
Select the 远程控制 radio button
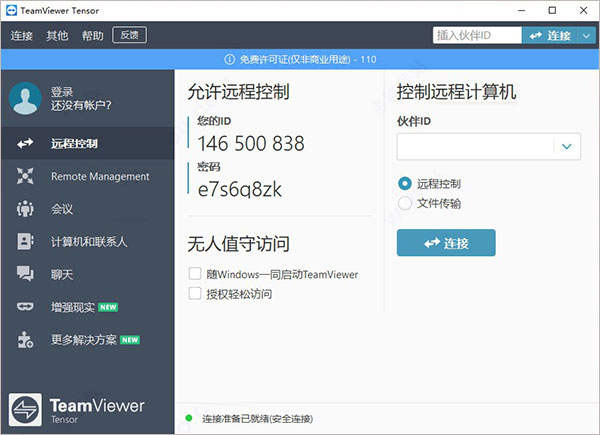405,184
